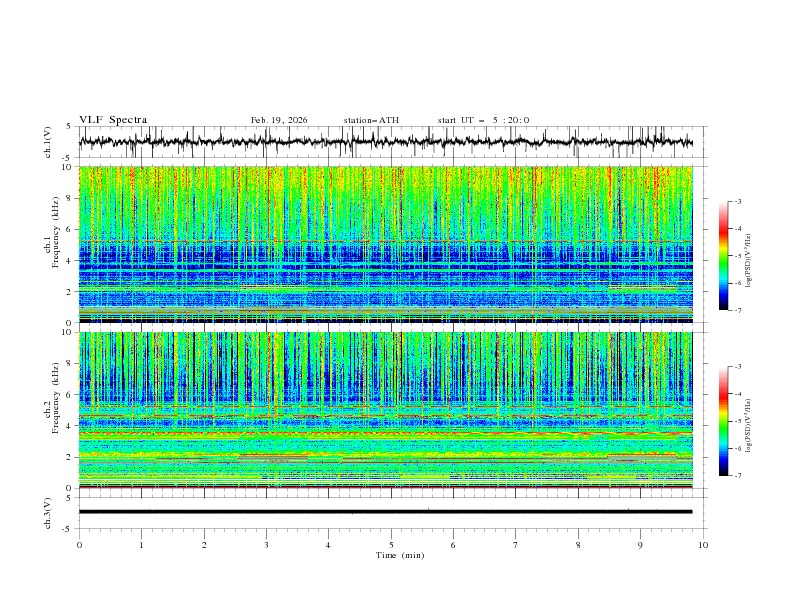Image resolution: width=792 pixels, height=612 pixels.
Task: Click the -7 label on lower color bar
Action: 737,476
